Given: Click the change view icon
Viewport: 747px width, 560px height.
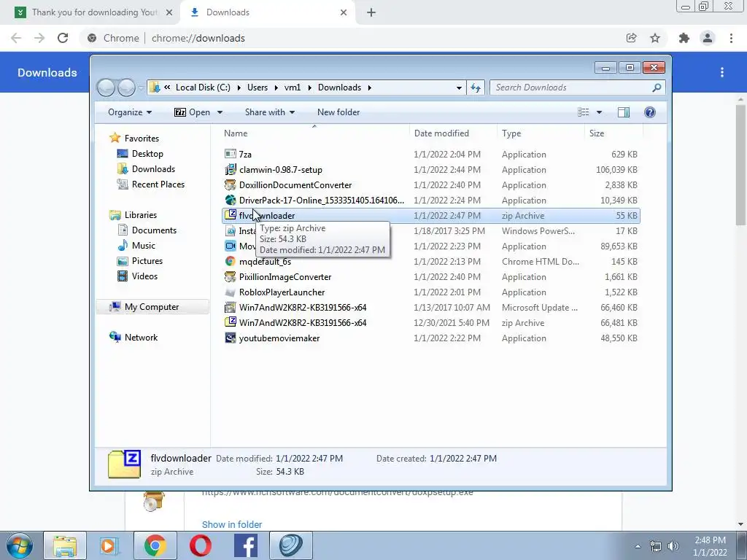Looking at the screenshot, I should (583, 112).
